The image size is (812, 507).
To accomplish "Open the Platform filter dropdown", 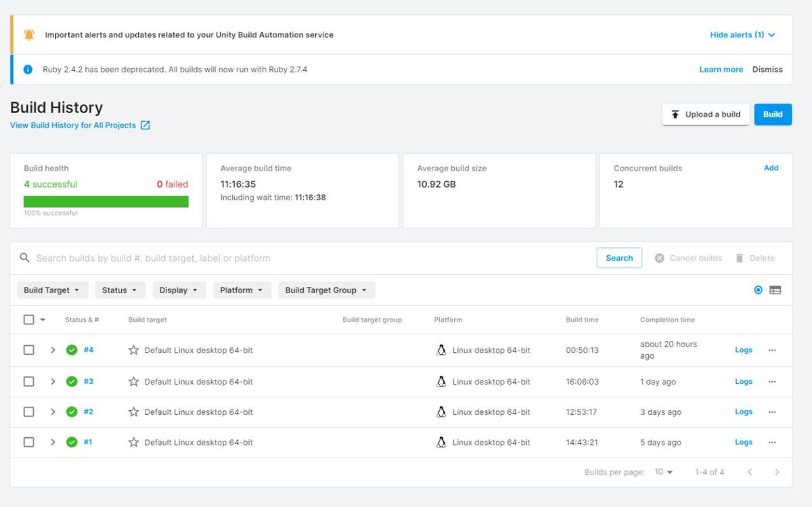I will [x=242, y=290].
